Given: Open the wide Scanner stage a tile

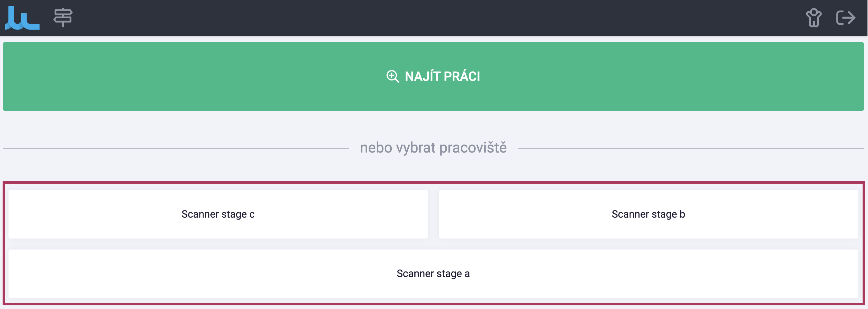Looking at the screenshot, I should pos(433,274).
